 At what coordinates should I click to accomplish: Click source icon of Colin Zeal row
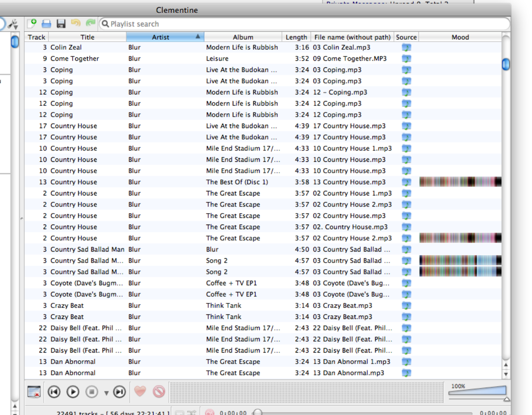tap(406, 47)
